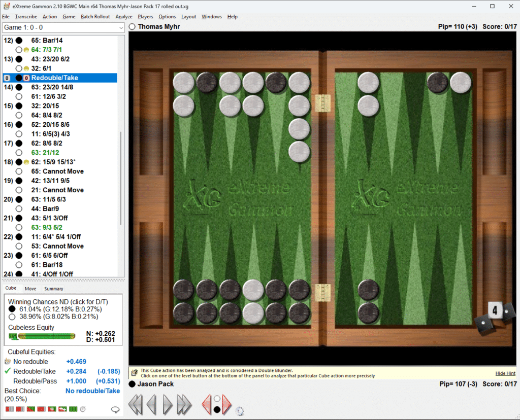Click the green checkmark beside Redouble/Take
This screenshot has width=520, height=420.
[x=8, y=371]
